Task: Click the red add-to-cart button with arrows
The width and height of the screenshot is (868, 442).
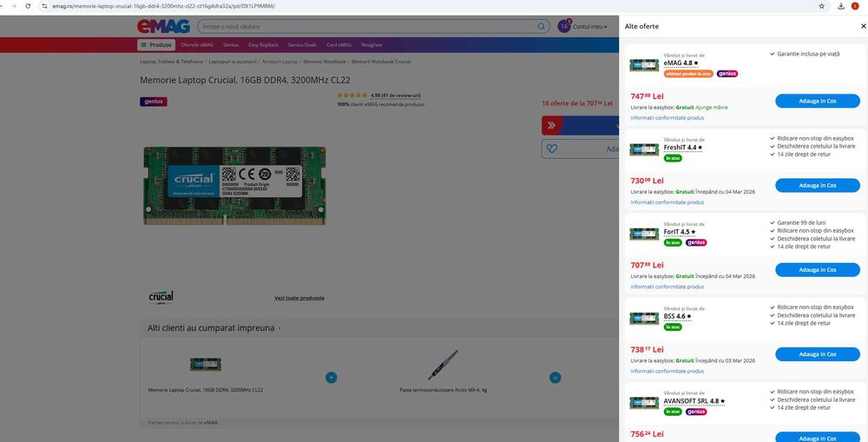Action: pos(580,126)
